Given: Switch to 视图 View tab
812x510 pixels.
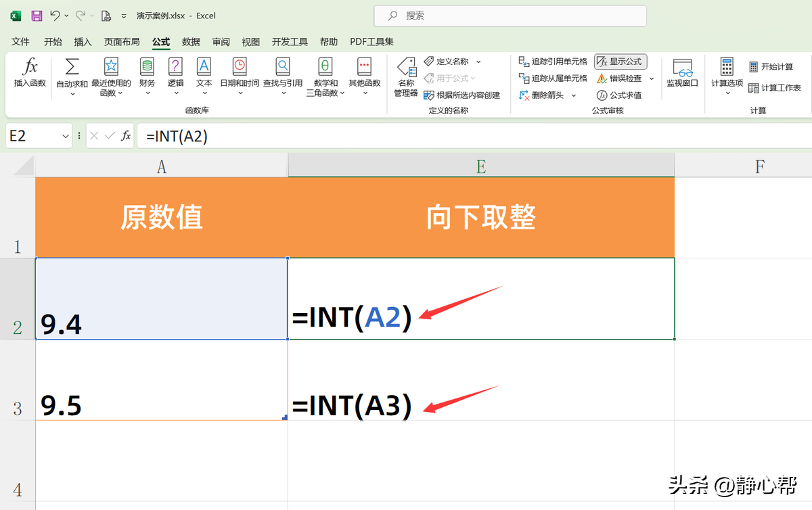Looking at the screenshot, I should (x=250, y=42).
